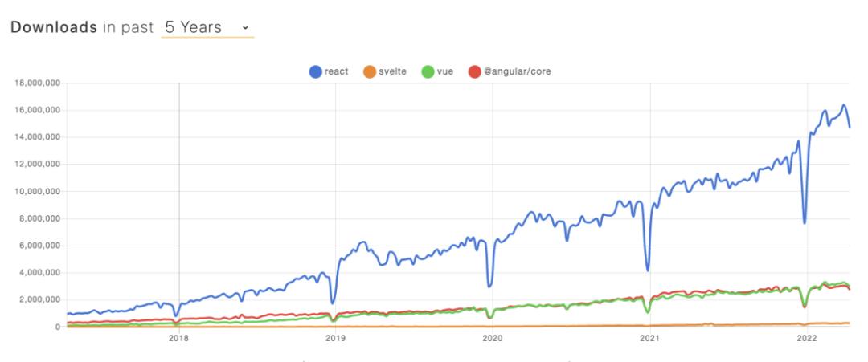Toggle the react series via its legend label

pos(336,72)
